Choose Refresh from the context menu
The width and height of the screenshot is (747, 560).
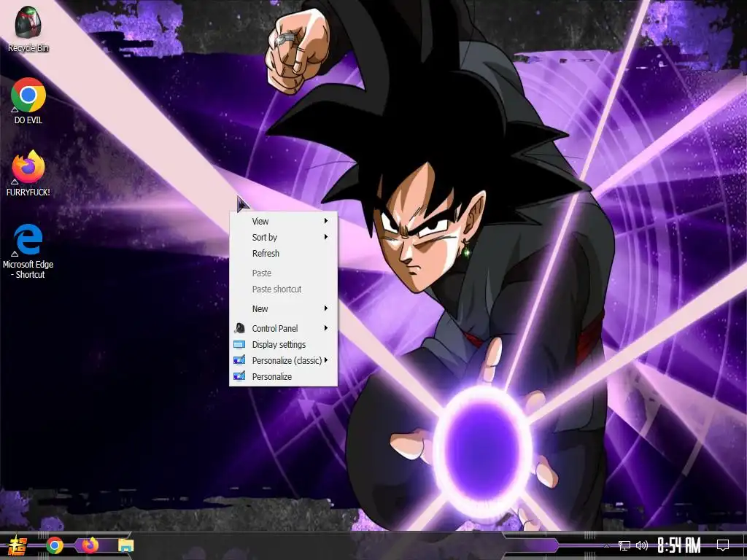[x=284, y=253]
